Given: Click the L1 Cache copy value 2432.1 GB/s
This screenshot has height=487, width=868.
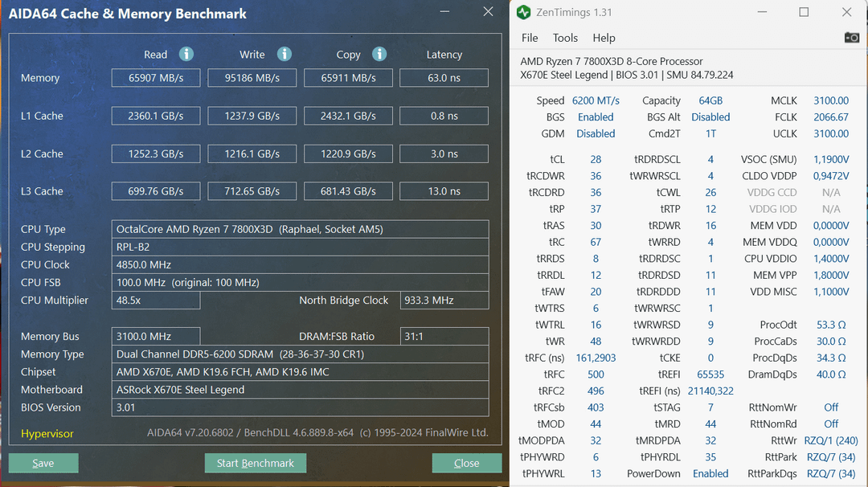Looking at the screenshot, I should [x=348, y=116].
